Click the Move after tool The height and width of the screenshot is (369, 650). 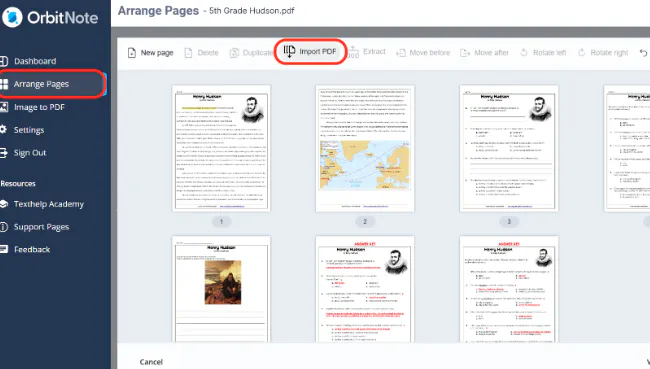pyautogui.click(x=485, y=53)
